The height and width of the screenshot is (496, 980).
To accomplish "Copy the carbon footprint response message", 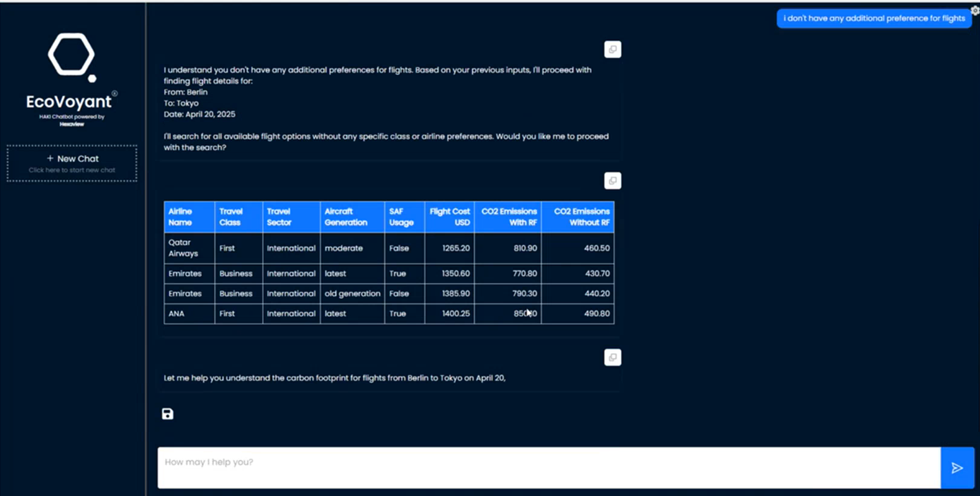I will [x=612, y=357].
